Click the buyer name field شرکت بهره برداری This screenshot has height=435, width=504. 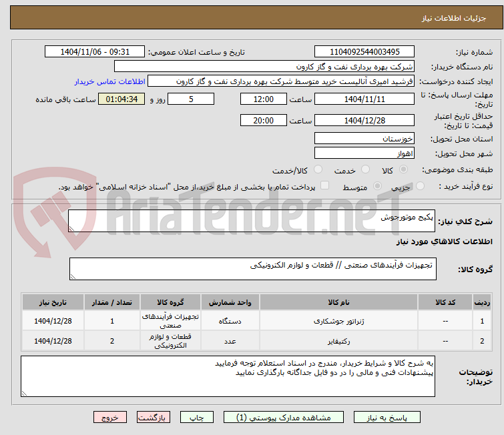coord(264,67)
